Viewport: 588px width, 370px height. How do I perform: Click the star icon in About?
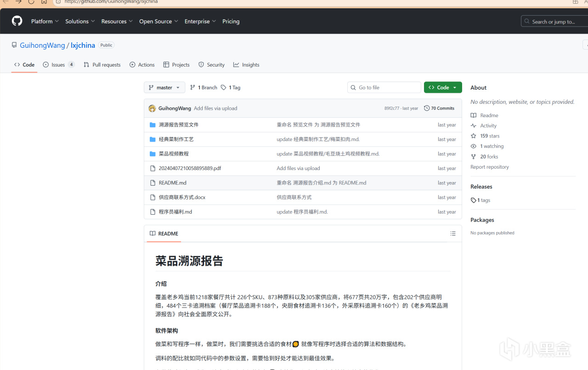(x=474, y=136)
